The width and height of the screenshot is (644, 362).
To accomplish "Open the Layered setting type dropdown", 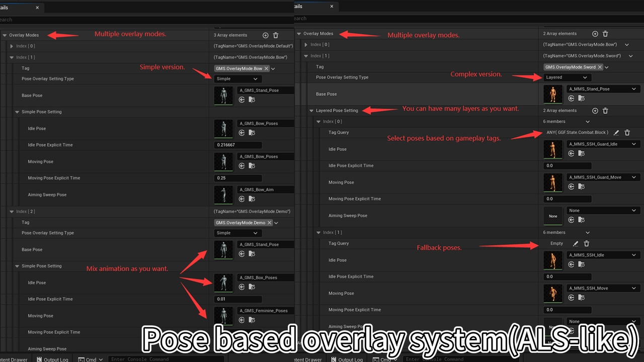I will tap(567, 77).
